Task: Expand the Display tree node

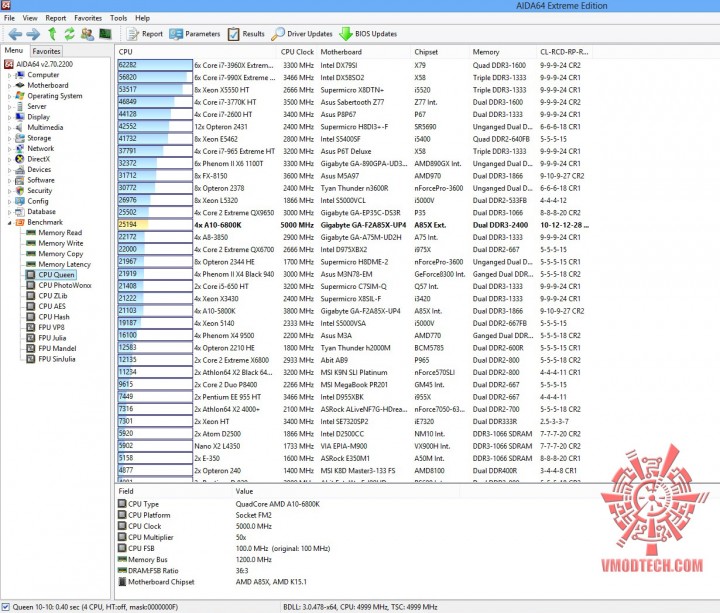Action: click(9, 117)
